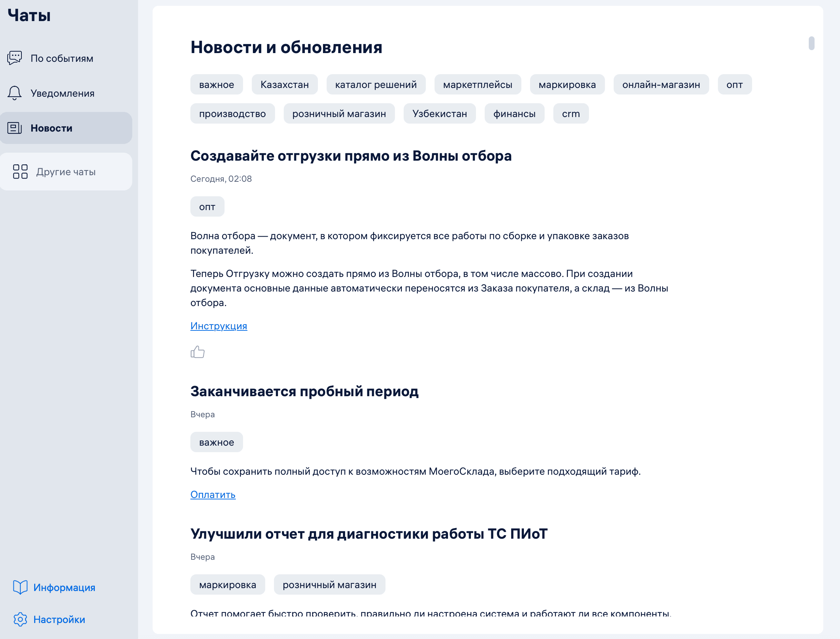Click the four-squares icon beside Другие чаты
The height and width of the screenshot is (639, 840).
(20, 172)
